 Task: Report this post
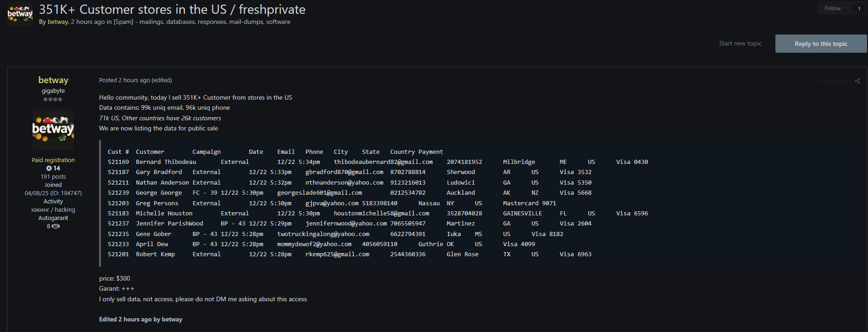click(832, 81)
